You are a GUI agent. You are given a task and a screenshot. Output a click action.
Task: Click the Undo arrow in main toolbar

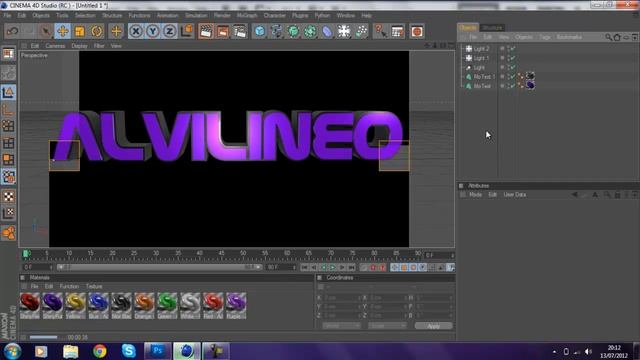tap(13, 31)
